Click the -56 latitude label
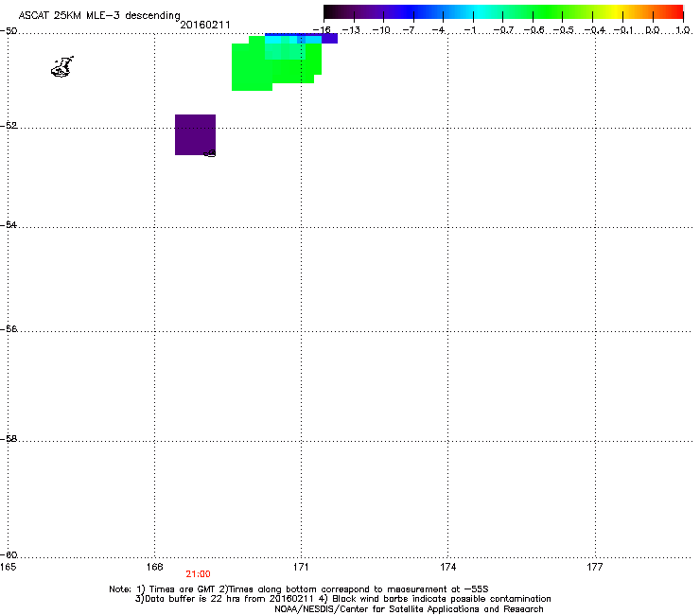The height and width of the screenshot is (615, 700). coord(9,328)
